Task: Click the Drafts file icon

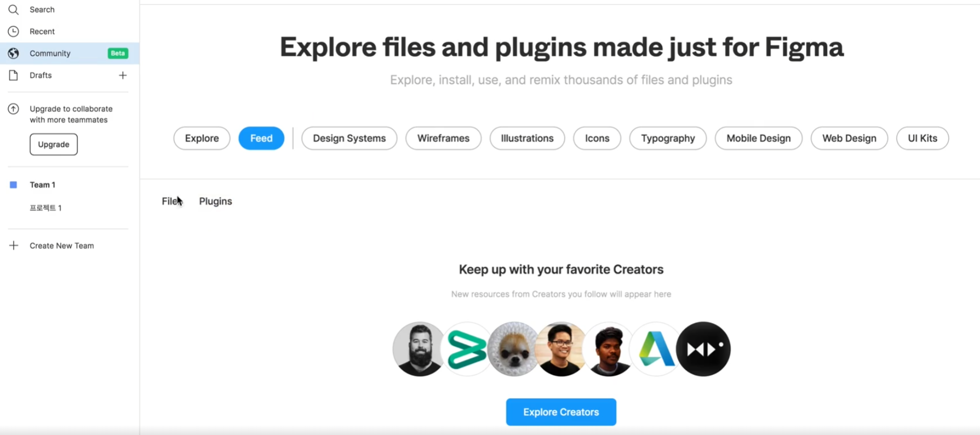Action: click(13, 75)
